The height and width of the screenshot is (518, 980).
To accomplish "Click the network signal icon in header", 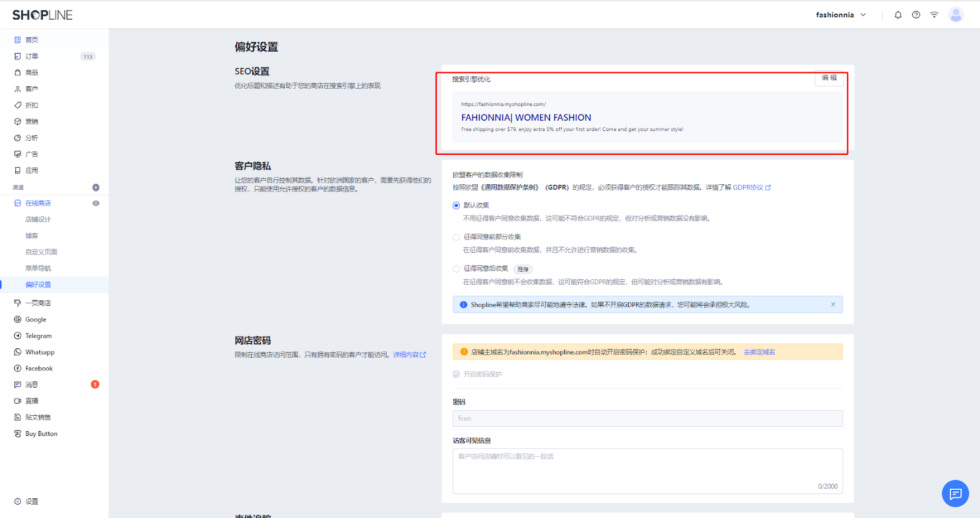I will coord(934,15).
